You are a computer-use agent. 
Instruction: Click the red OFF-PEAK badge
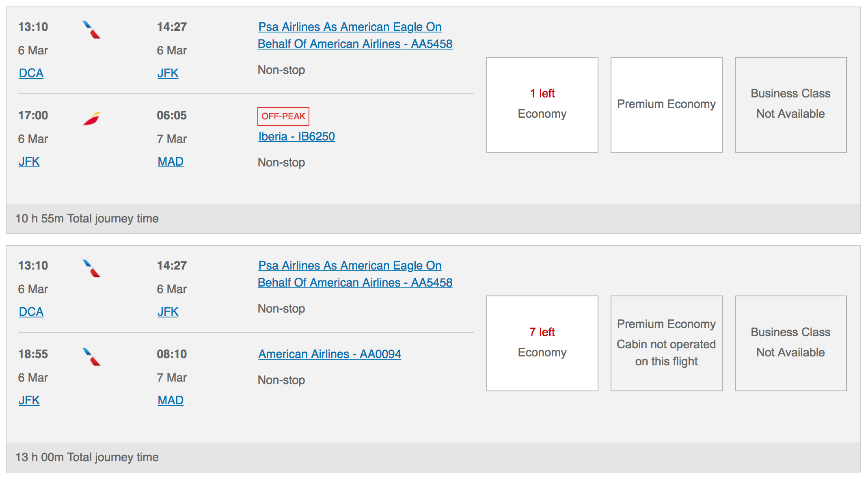click(283, 117)
